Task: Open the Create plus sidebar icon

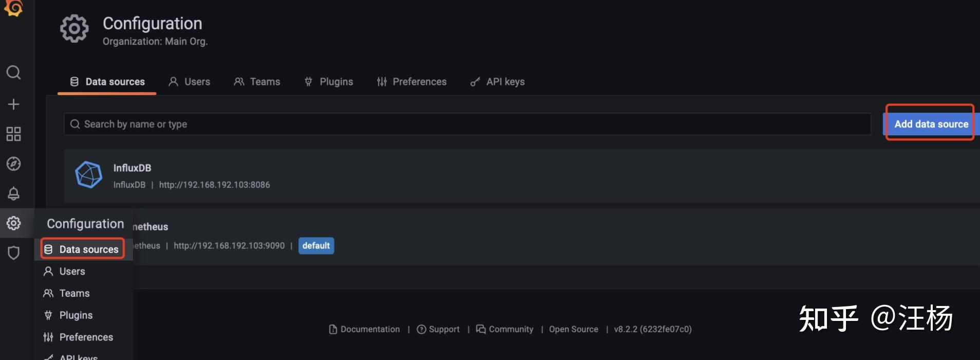Action: [x=13, y=104]
